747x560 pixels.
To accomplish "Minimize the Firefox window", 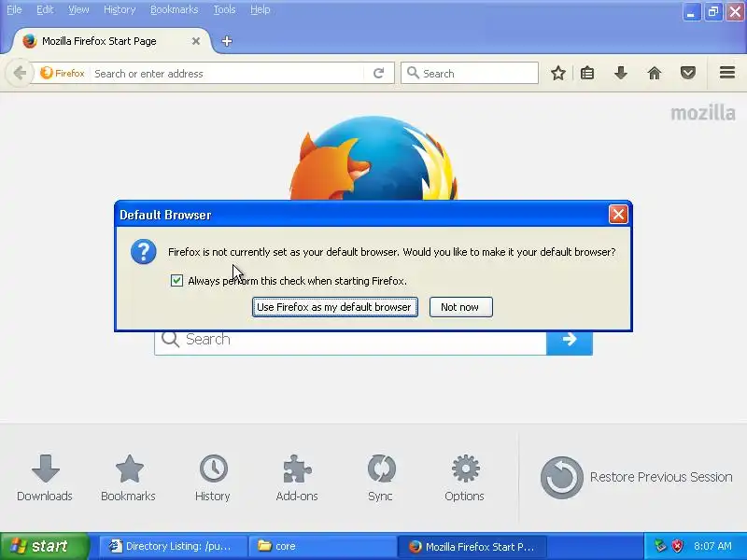I will pyautogui.click(x=691, y=12).
